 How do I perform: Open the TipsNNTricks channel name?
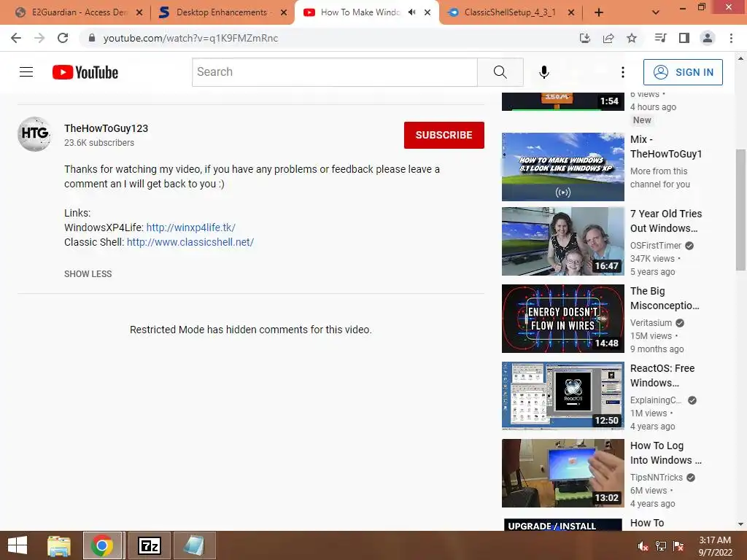pyautogui.click(x=657, y=477)
